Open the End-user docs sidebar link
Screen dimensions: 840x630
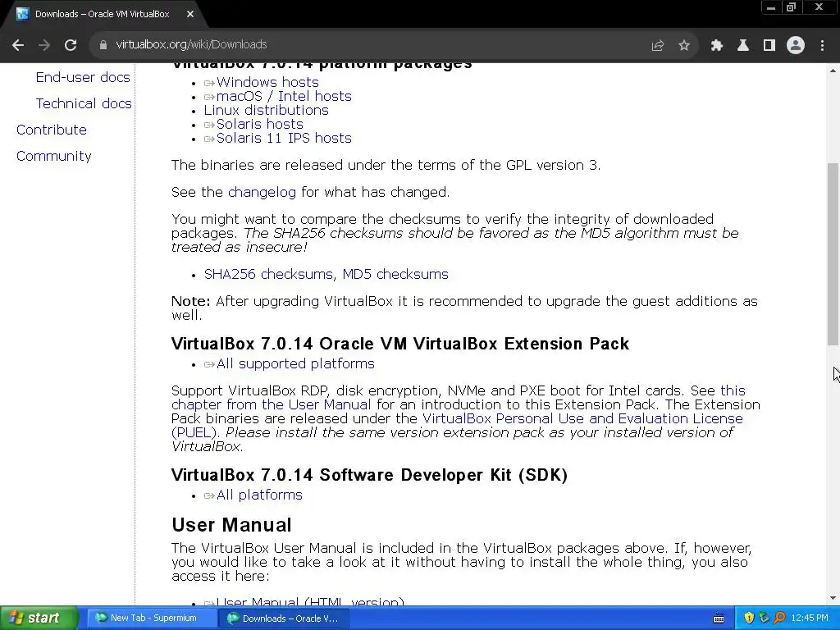83,77
